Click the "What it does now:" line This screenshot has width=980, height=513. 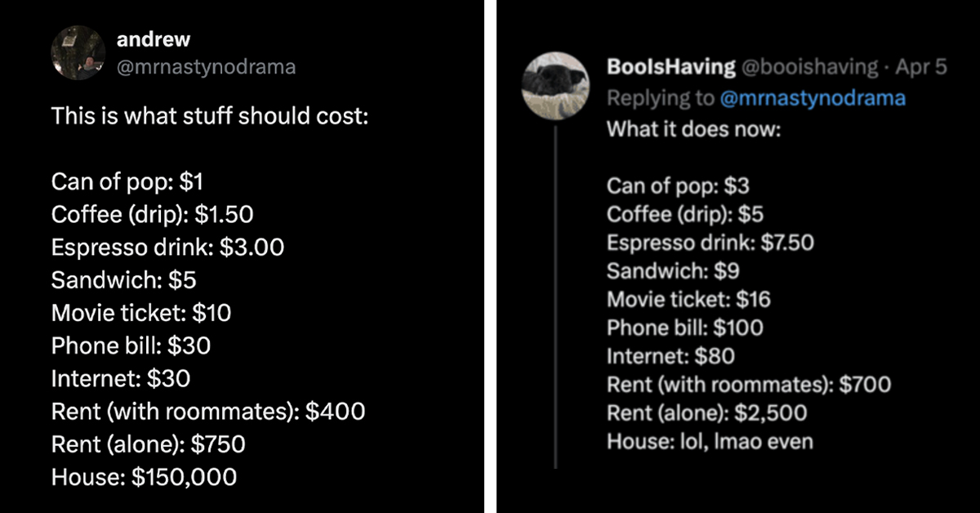click(x=693, y=129)
